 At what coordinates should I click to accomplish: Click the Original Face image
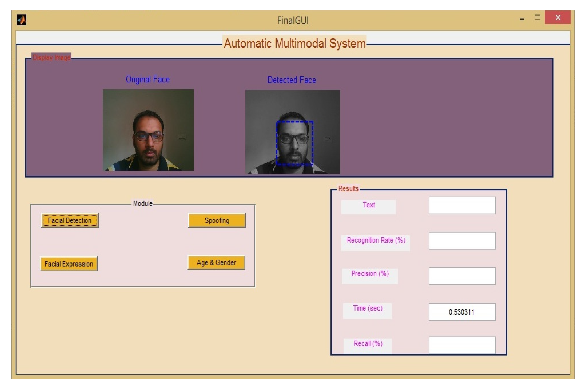(x=148, y=130)
